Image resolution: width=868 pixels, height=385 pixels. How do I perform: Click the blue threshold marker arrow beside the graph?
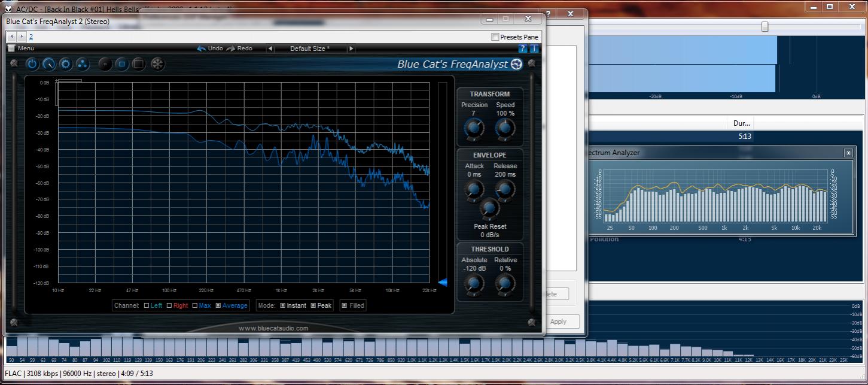[443, 282]
